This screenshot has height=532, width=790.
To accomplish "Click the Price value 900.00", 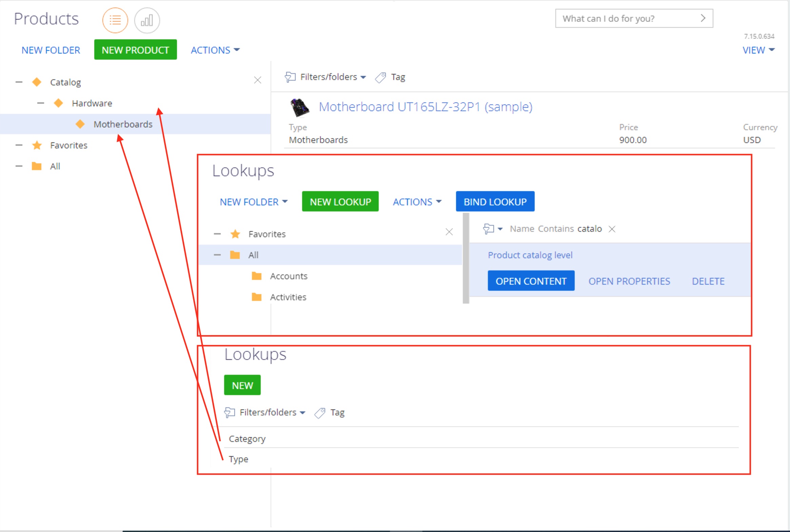I will tap(633, 140).
